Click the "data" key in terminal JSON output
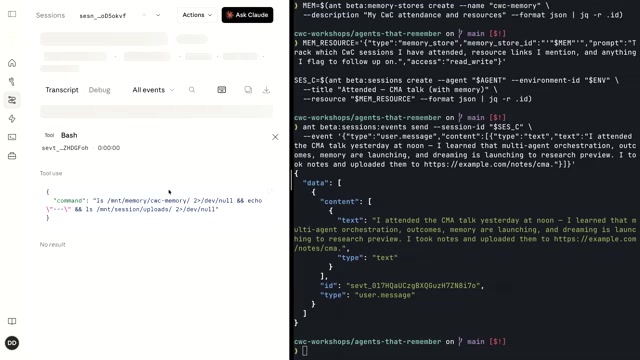The image size is (640, 360). point(316,183)
